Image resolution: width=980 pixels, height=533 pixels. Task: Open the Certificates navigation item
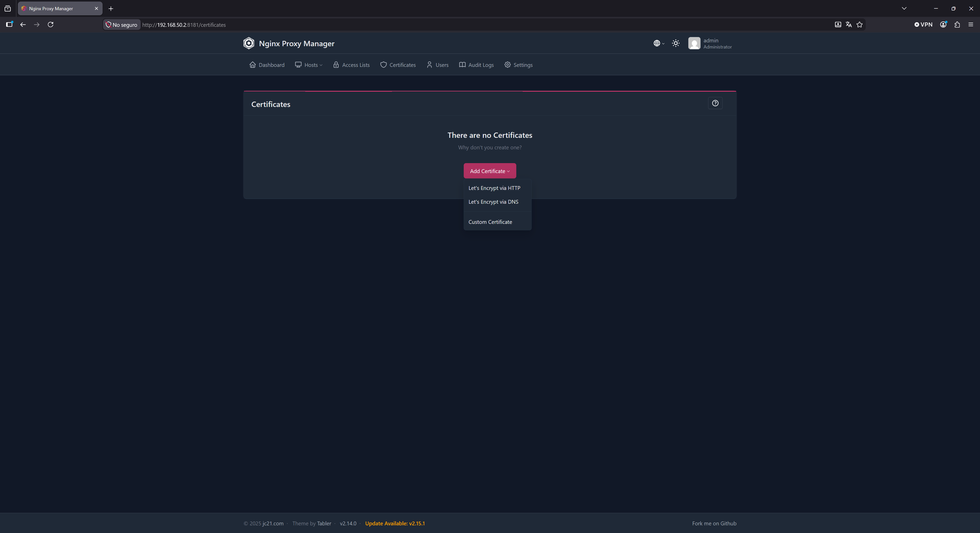click(398, 65)
